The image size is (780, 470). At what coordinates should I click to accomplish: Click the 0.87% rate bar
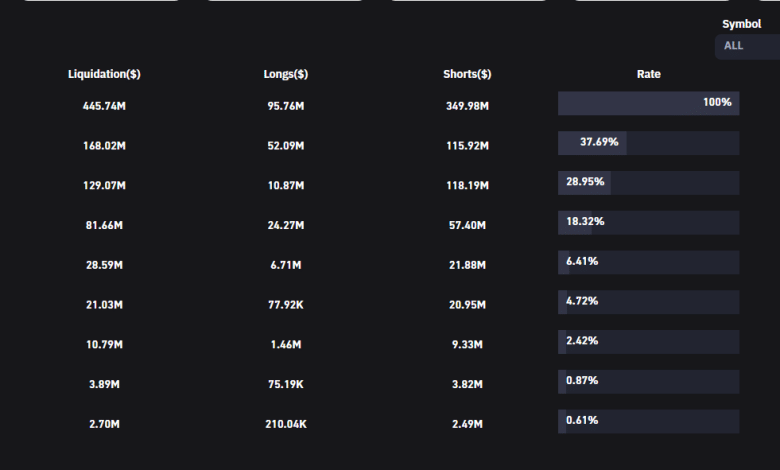pos(648,381)
